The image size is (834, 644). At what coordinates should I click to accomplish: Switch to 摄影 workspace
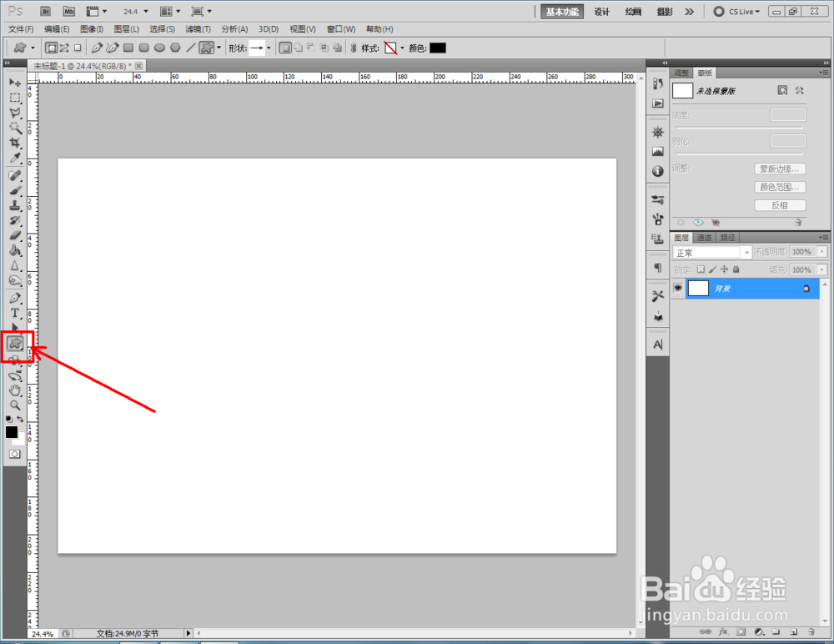pyautogui.click(x=665, y=12)
